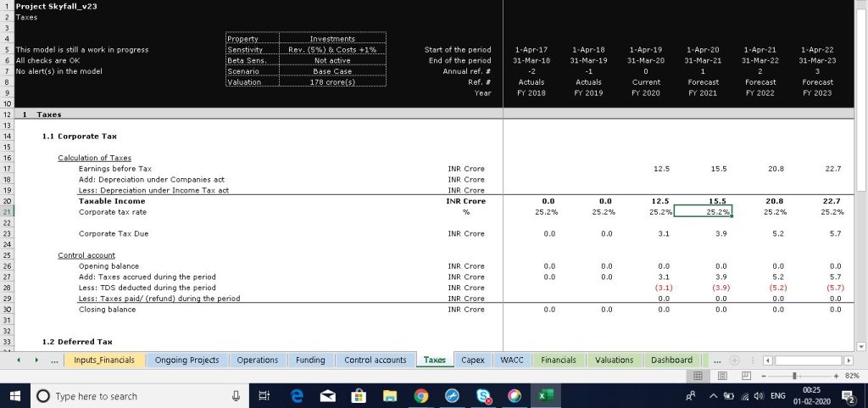
Task: Open the Valuations sheet tab
Action: 614,360
